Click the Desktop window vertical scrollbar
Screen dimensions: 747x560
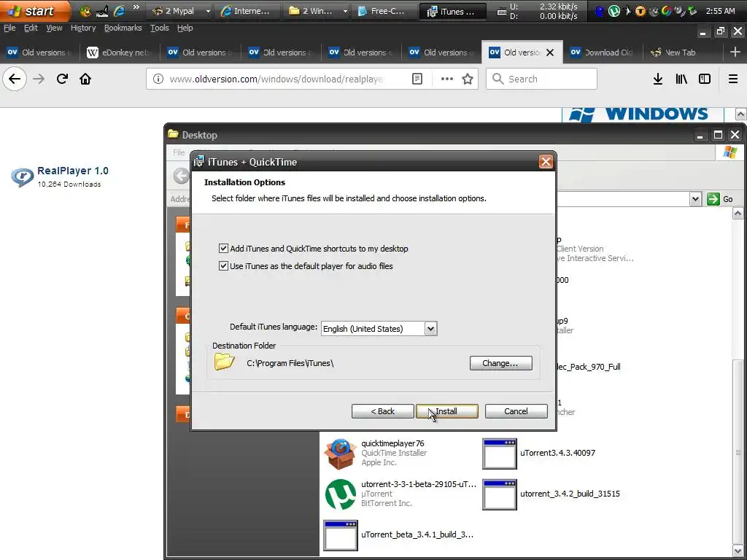[x=738, y=452]
